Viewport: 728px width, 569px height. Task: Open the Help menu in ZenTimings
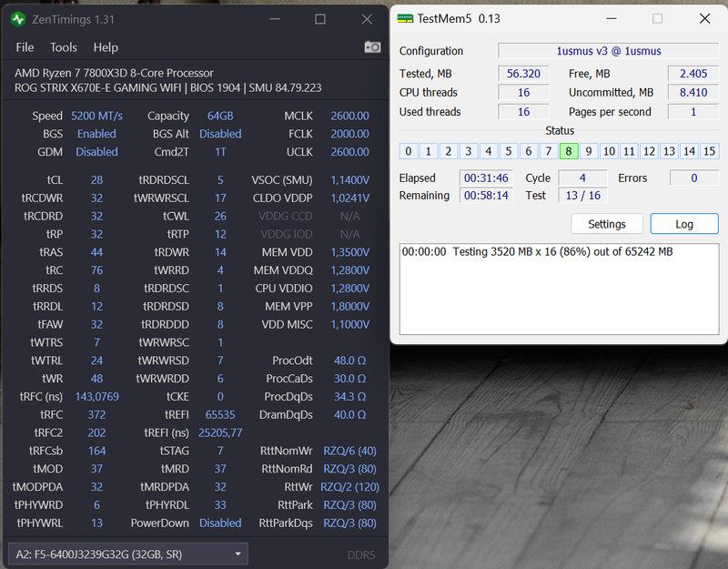coord(106,47)
